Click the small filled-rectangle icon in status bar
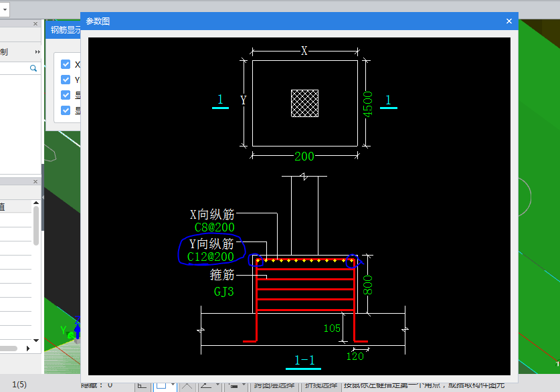Viewport: 560px width, 392px height. [x=234, y=386]
